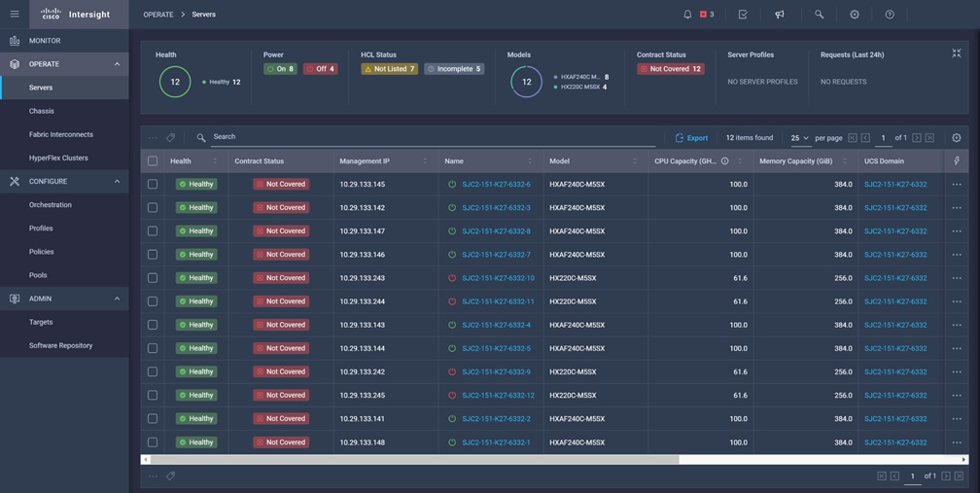The width and height of the screenshot is (980, 493).
Task: Open Software Repository in the sidebar
Action: coord(64,345)
